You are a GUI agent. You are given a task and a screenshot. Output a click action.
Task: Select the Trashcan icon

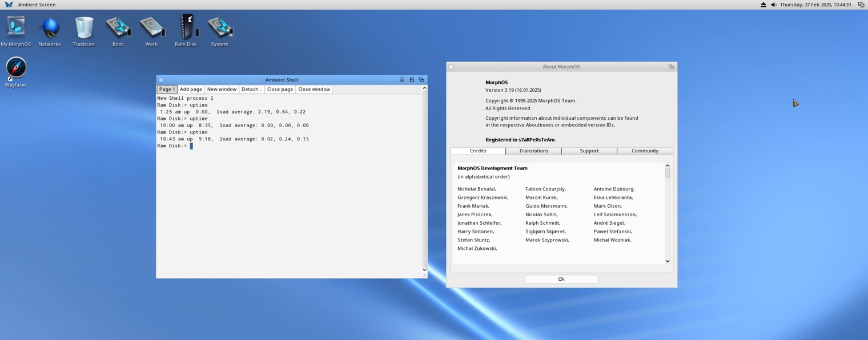(83, 31)
